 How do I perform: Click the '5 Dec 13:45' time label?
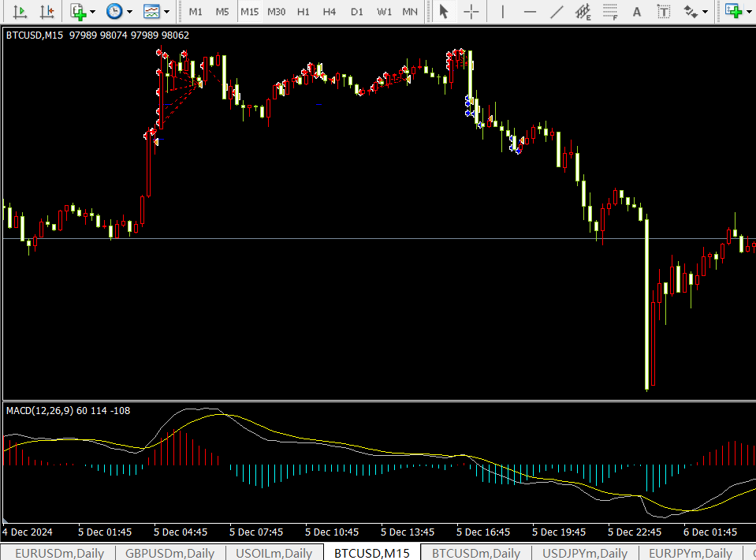pos(408,532)
